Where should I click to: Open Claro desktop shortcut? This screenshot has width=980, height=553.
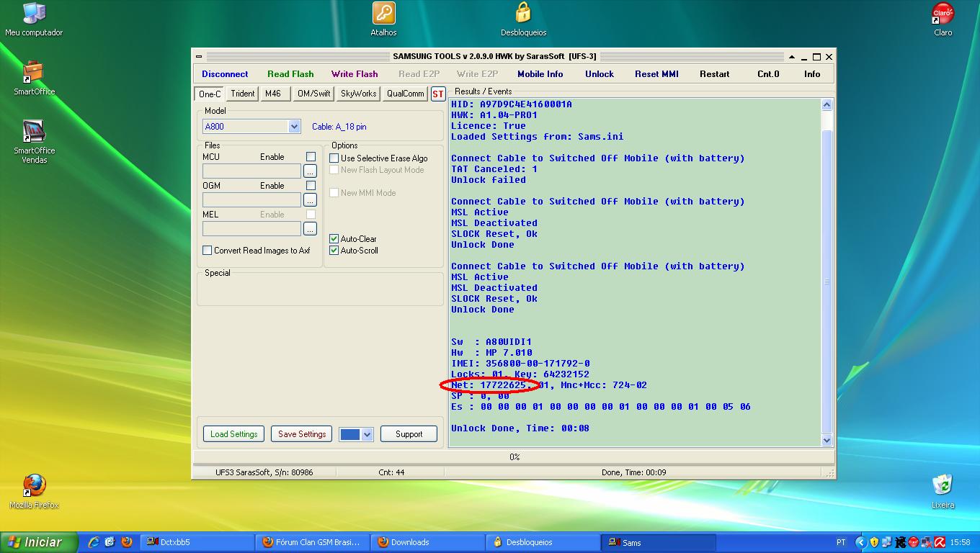tap(943, 19)
